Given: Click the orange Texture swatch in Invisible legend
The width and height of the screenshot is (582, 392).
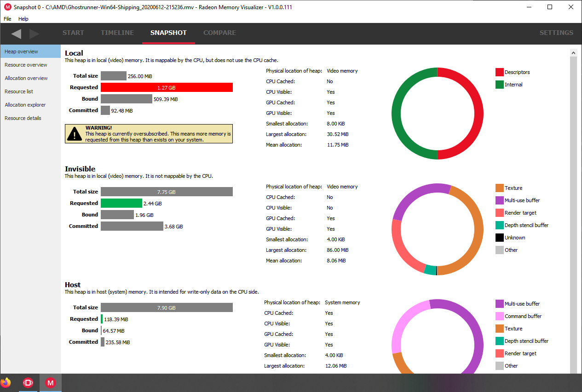Looking at the screenshot, I should (x=500, y=188).
